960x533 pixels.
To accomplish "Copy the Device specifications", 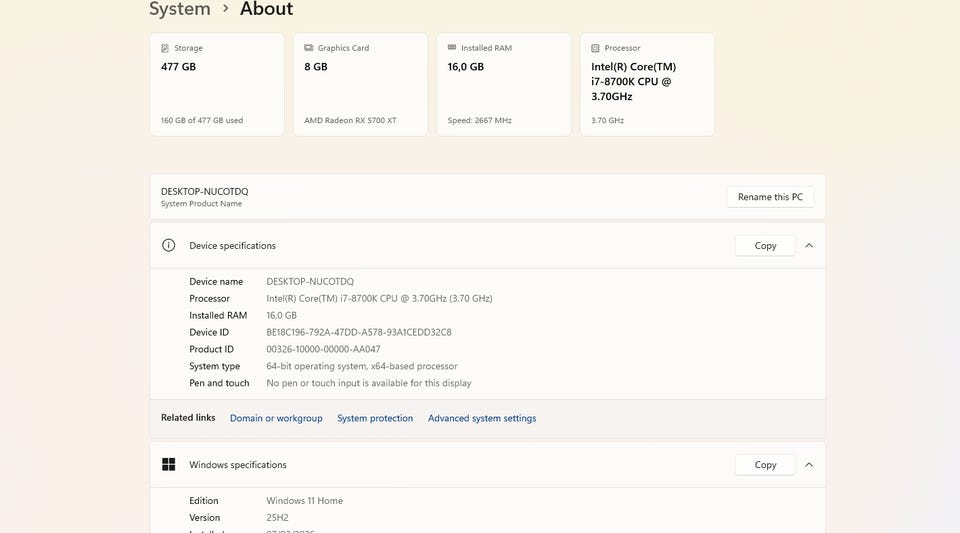I will pyautogui.click(x=765, y=245).
